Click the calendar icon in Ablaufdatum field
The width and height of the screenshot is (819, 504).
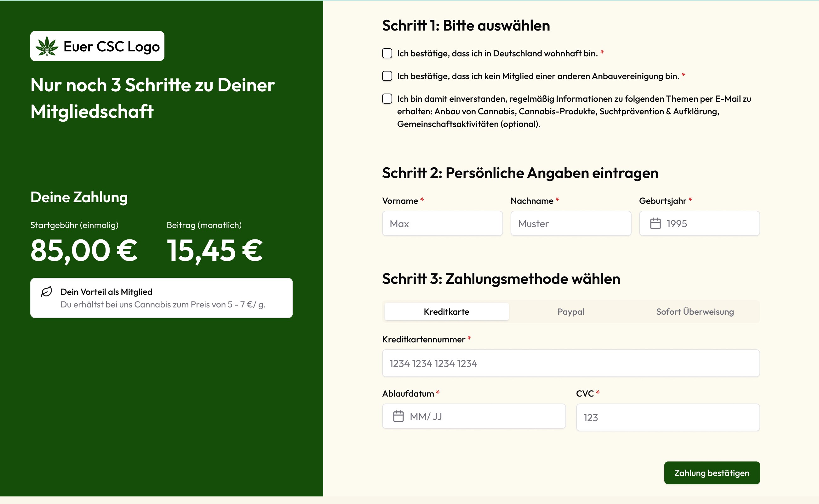coord(398,416)
